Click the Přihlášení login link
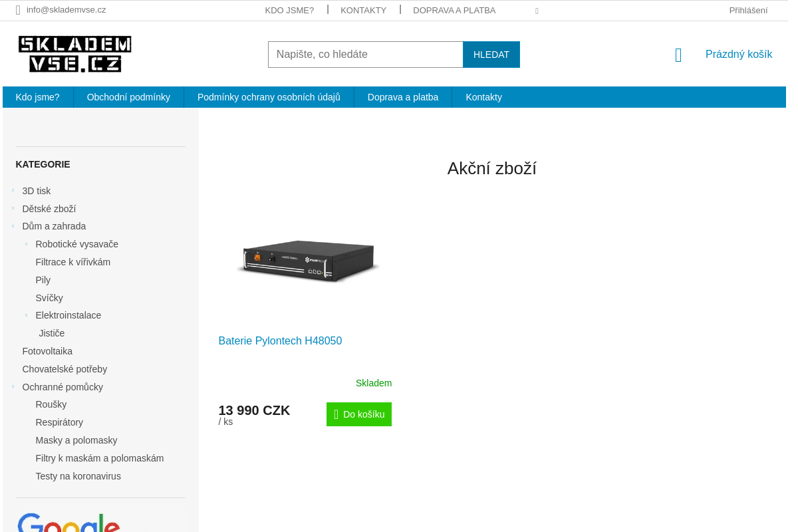 (x=748, y=11)
